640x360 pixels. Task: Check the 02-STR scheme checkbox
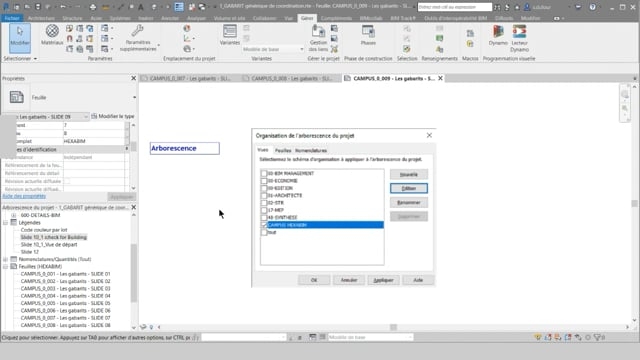[x=264, y=203]
